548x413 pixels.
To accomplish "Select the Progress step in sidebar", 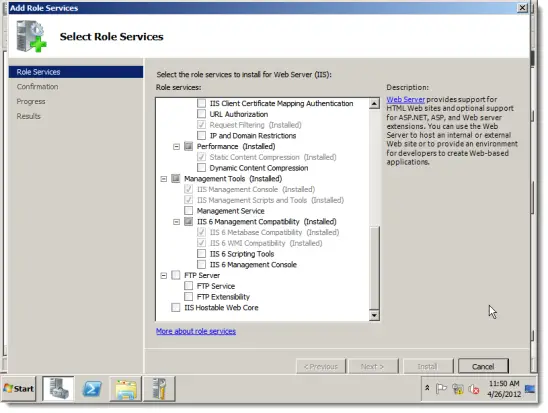I will click(x=31, y=101).
